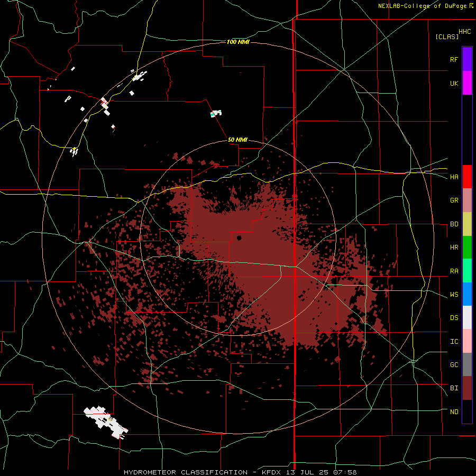Click the HHC product label
The width and height of the screenshot is (476, 476).
(465, 32)
